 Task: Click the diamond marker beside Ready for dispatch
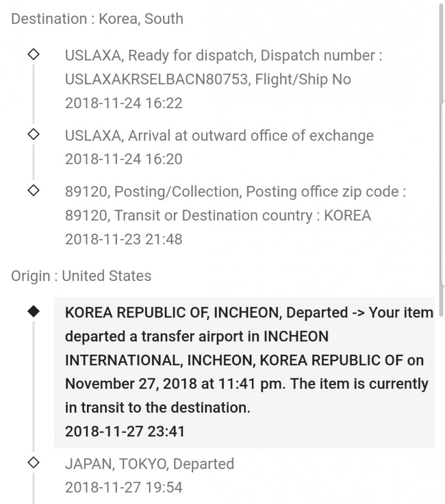click(34, 54)
